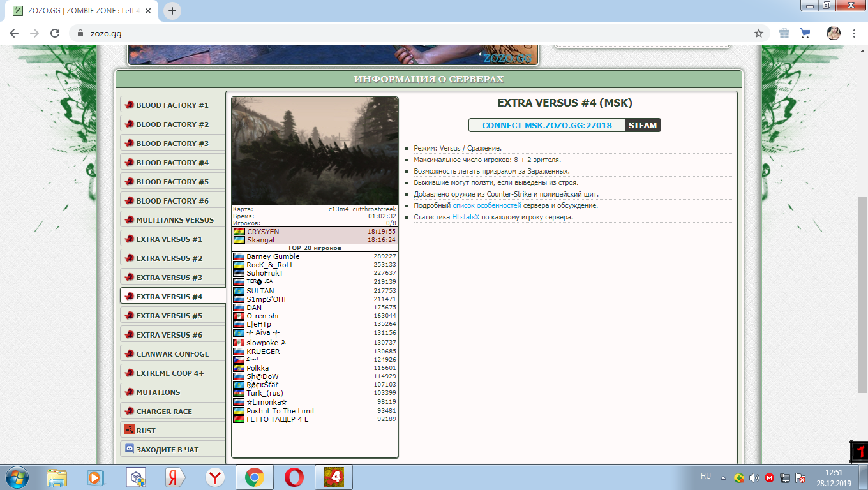The height and width of the screenshot is (490, 868).
Task: Open the CHARGER RACE server tab
Action: pos(164,412)
